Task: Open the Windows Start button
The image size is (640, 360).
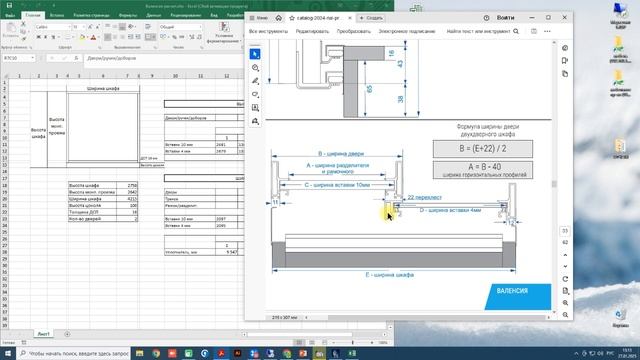Action: [x=8, y=353]
